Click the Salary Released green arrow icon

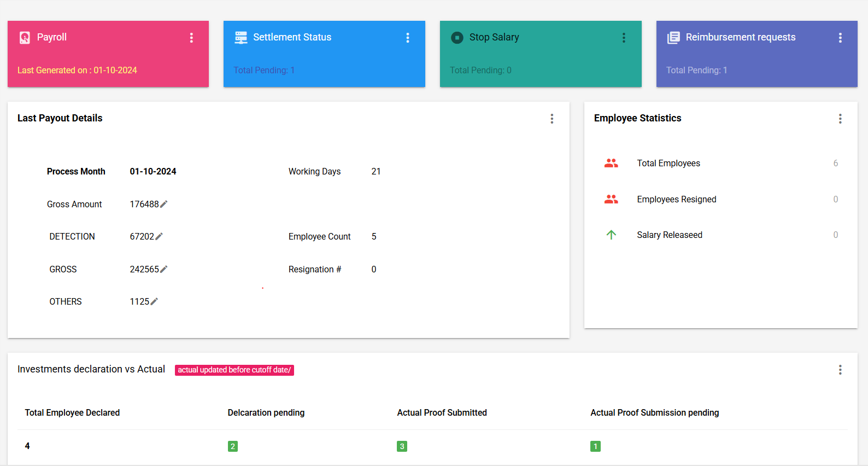point(611,235)
